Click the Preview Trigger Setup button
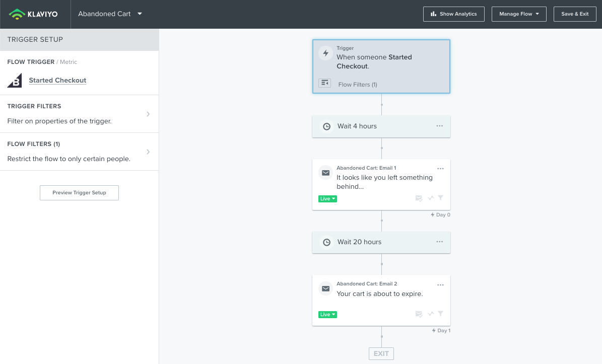602x364 pixels. [79, 193]
